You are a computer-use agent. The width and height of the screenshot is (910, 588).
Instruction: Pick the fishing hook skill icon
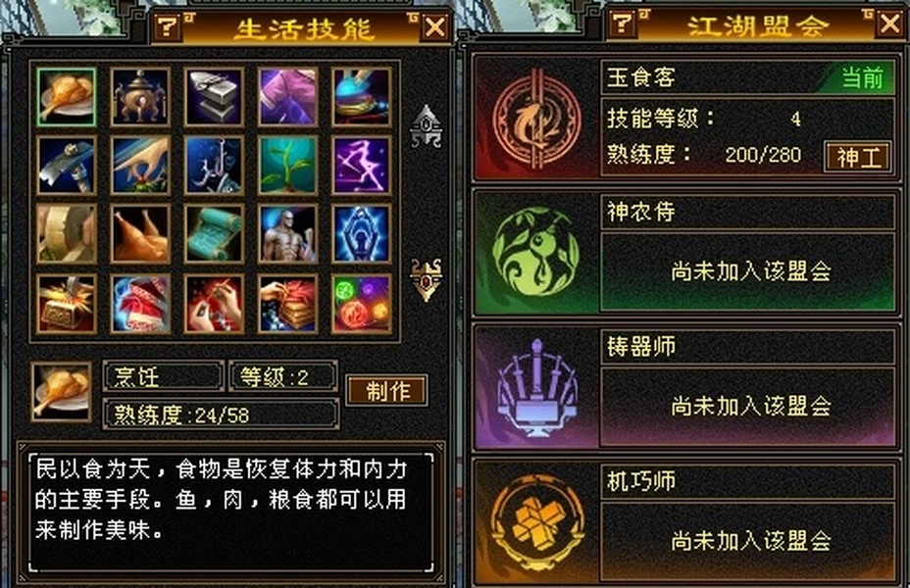[214, 166]
